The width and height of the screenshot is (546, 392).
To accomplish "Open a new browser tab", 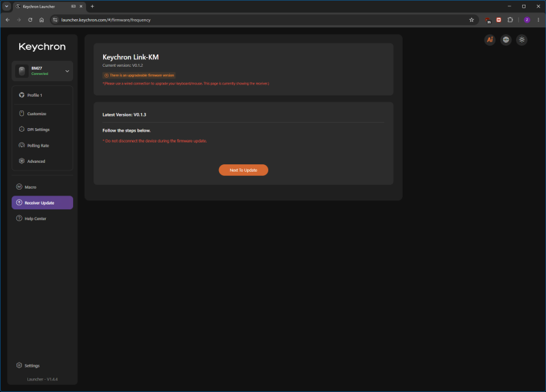I will point(92,6).
